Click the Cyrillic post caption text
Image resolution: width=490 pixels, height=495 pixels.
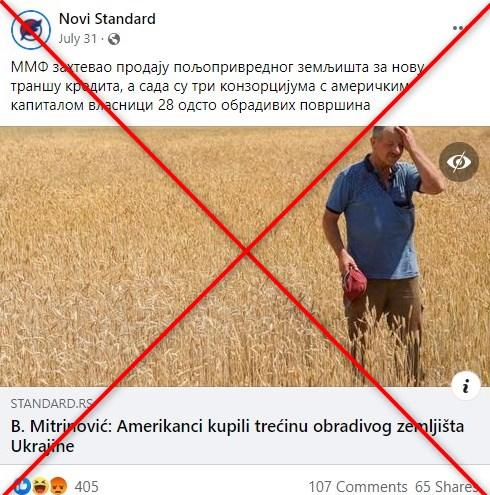coord(217,86)
